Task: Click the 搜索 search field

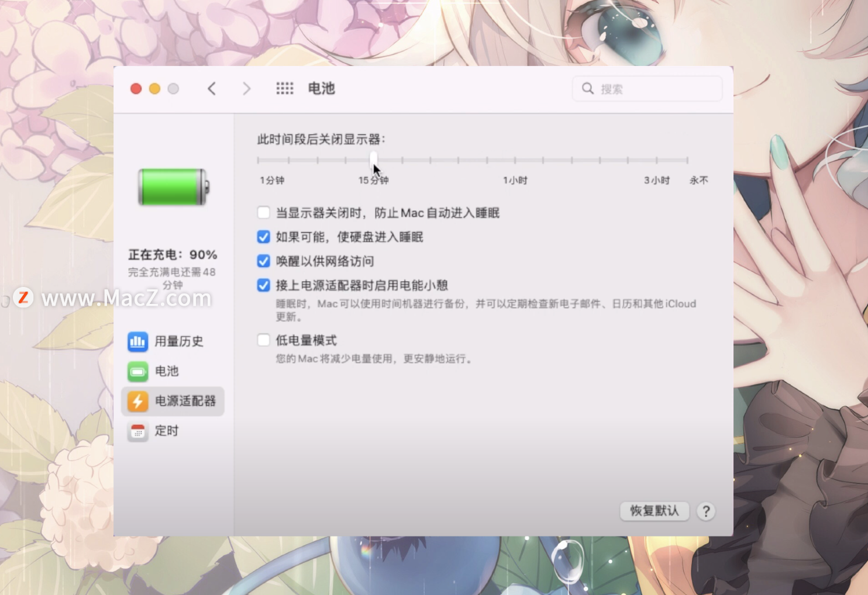Action: pos(647,89)
